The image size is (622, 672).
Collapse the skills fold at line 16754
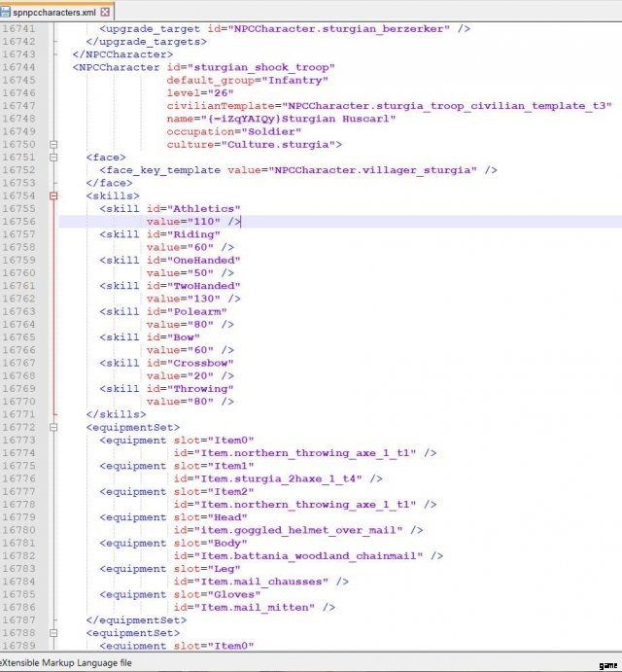53,195
